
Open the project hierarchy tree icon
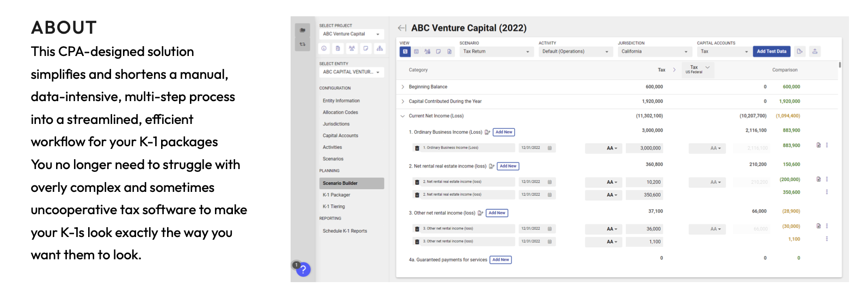coord(380,48)
